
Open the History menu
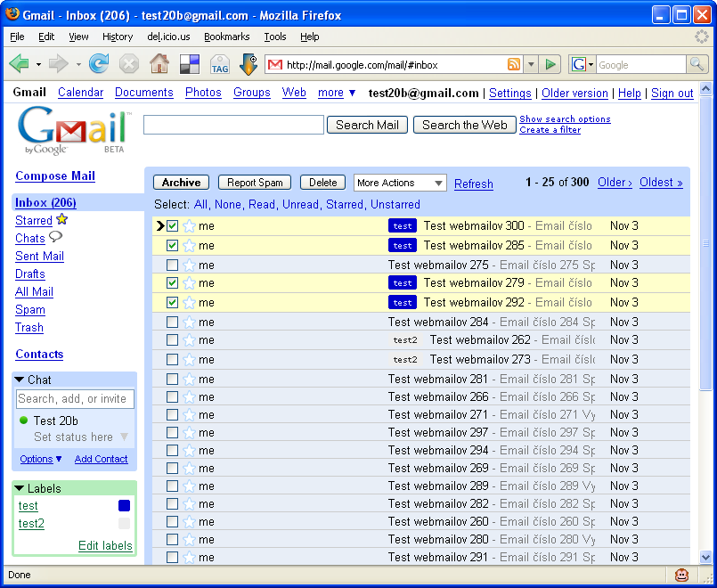tap(118, 37)
